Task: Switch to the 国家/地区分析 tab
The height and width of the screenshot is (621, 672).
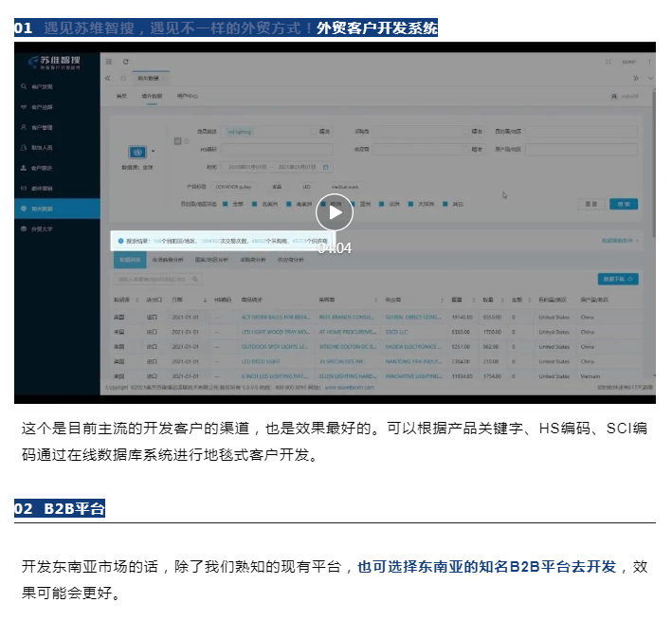Action: click(x=211, y=260)
